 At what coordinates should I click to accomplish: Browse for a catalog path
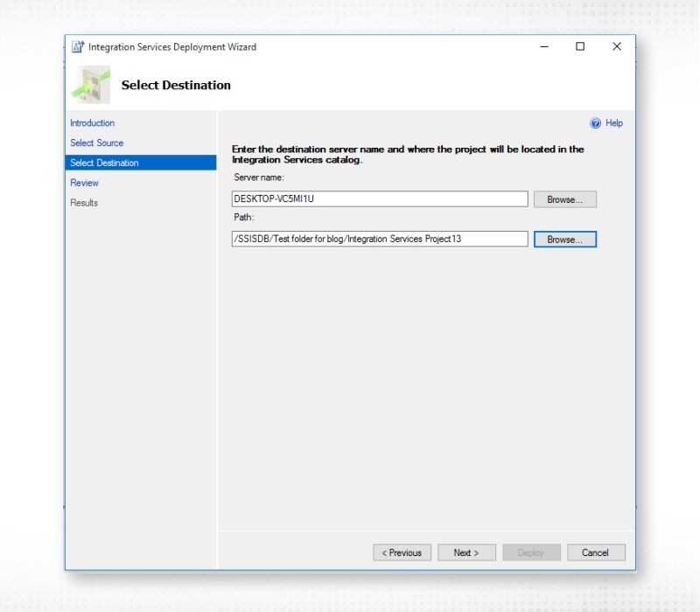564,239
